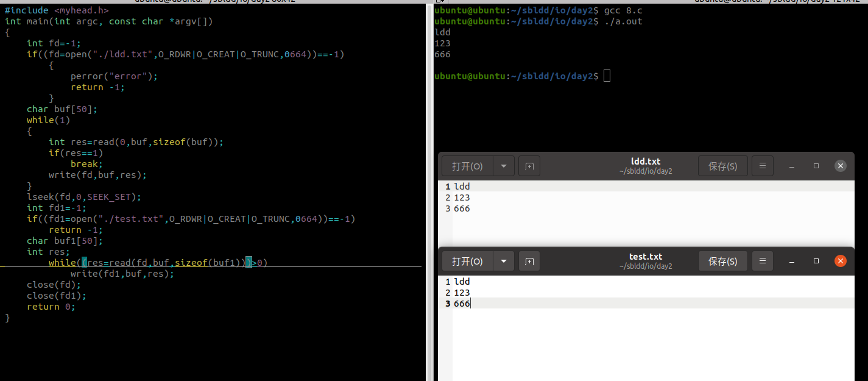868x381 pixels.
Task: Click the 'close(fd);' line
Action: [54, 285]
